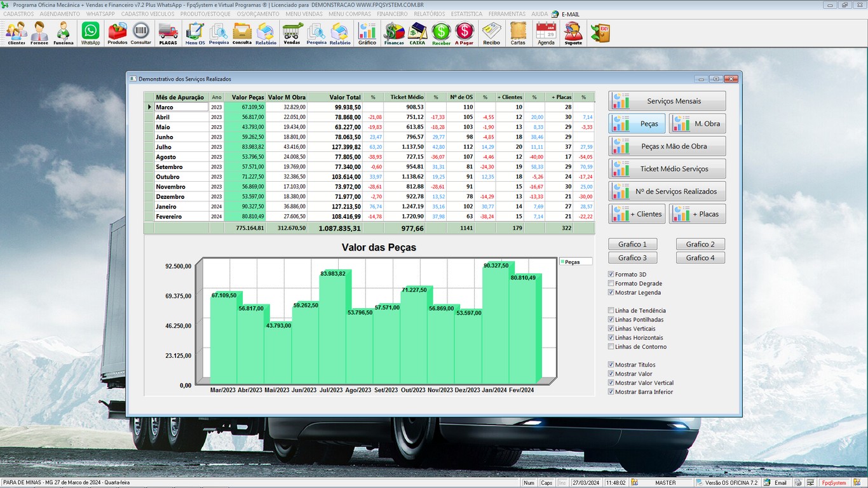
Task: Open the AGENDAMENTO menu
Action: point(60,14)
